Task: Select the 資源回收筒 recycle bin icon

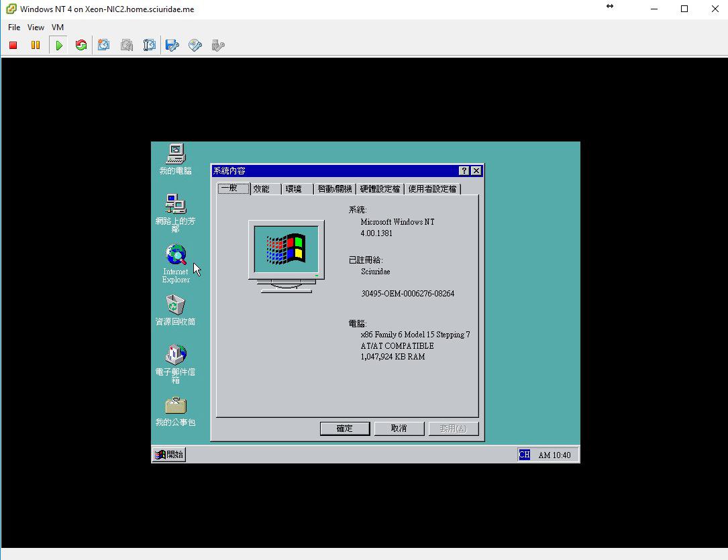Action: coord(176,310)
